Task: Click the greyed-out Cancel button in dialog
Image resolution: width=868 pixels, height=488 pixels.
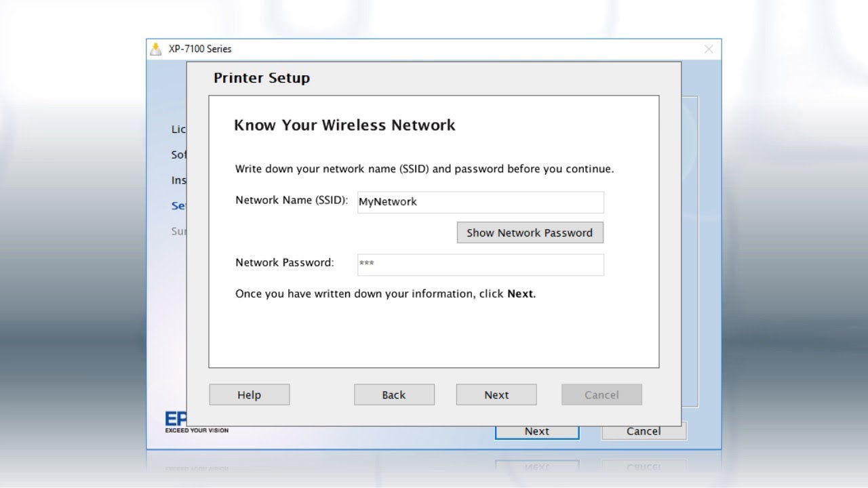Action: click(x=601, y=394)
